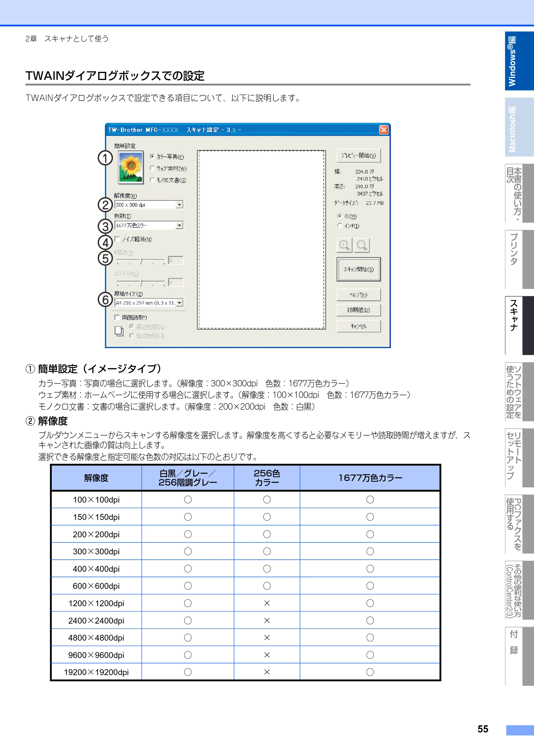Click the 初期値 button
Screen dimensions: 534x756
(x=359, y=310)
